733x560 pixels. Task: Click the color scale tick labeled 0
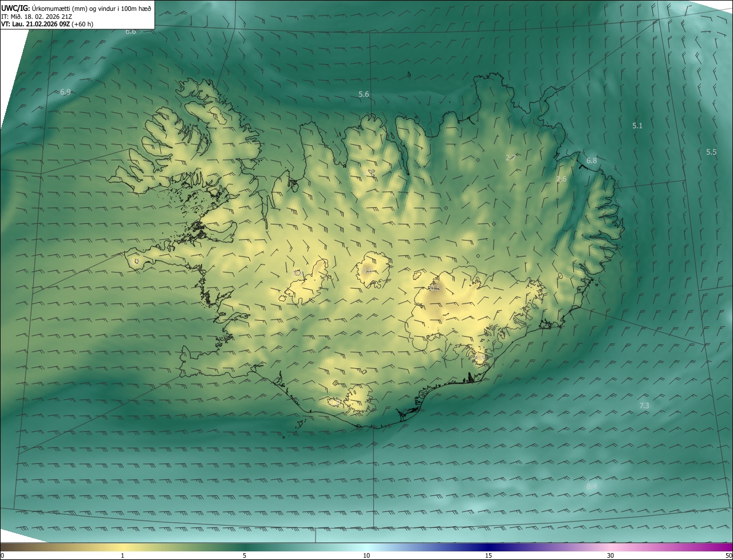2,555
